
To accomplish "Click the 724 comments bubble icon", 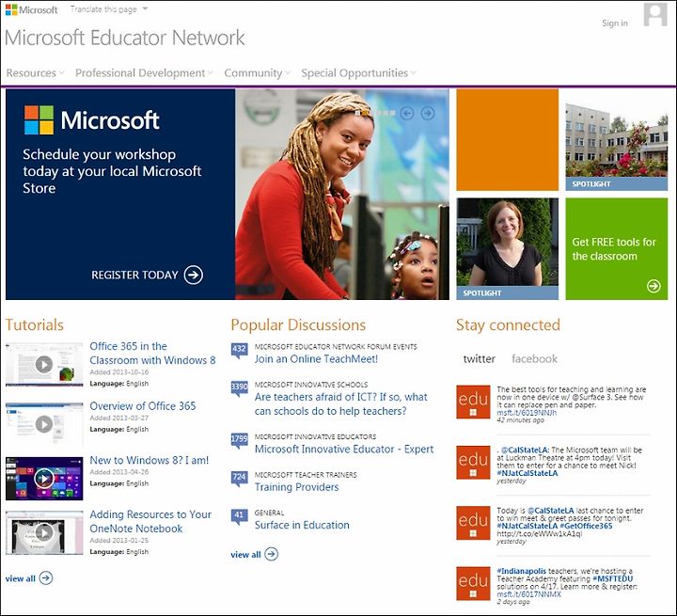I will [x=239, y=479].
